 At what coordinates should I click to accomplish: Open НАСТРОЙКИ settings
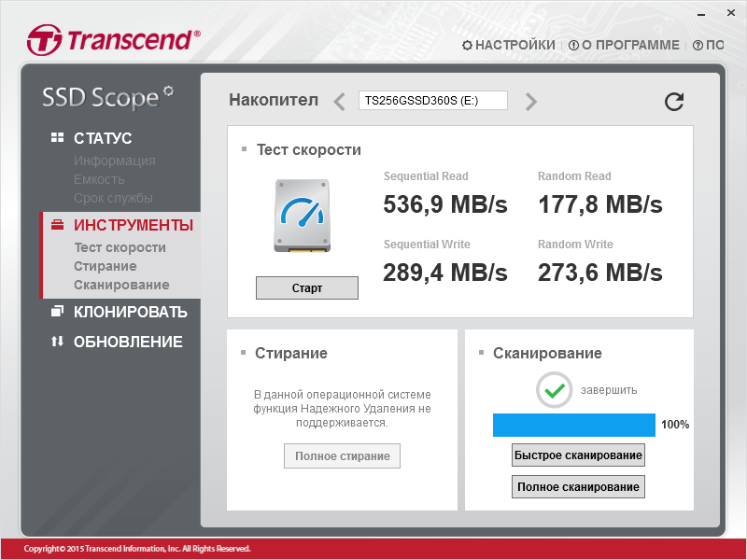[x=515, y=45]
